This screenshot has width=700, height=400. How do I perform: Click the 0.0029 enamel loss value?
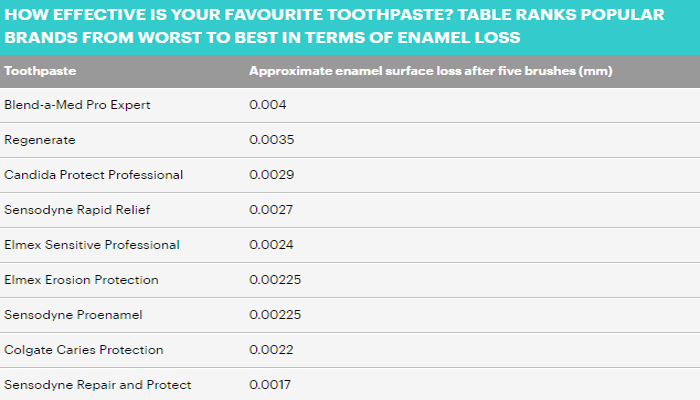[270, 175]
